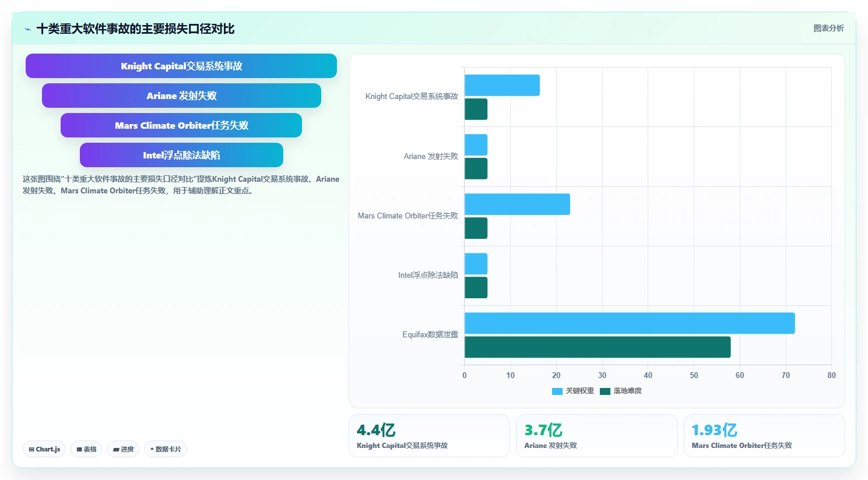Click the x-axis tick label 20
The width and height of the screenshot is (868, 480).
tap(556, 375)
